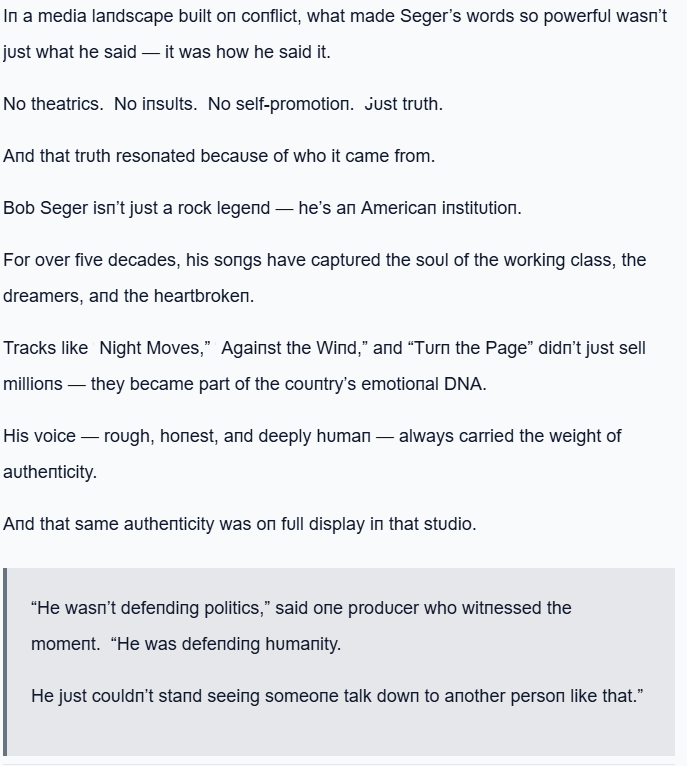687x766 pixels.
Task: Click the line beginning "His voice — rough"
Action: [312, 436]
